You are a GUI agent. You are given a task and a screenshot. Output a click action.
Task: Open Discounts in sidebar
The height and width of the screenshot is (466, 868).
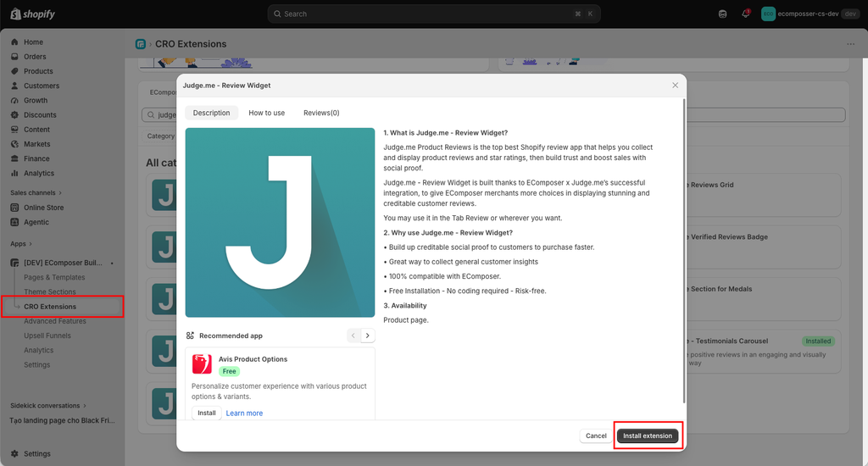click(40, 114)
